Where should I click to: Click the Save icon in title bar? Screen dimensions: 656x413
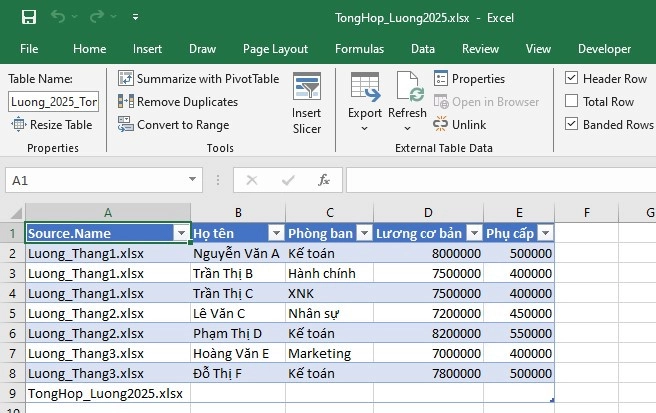click(x=29, y=18)
